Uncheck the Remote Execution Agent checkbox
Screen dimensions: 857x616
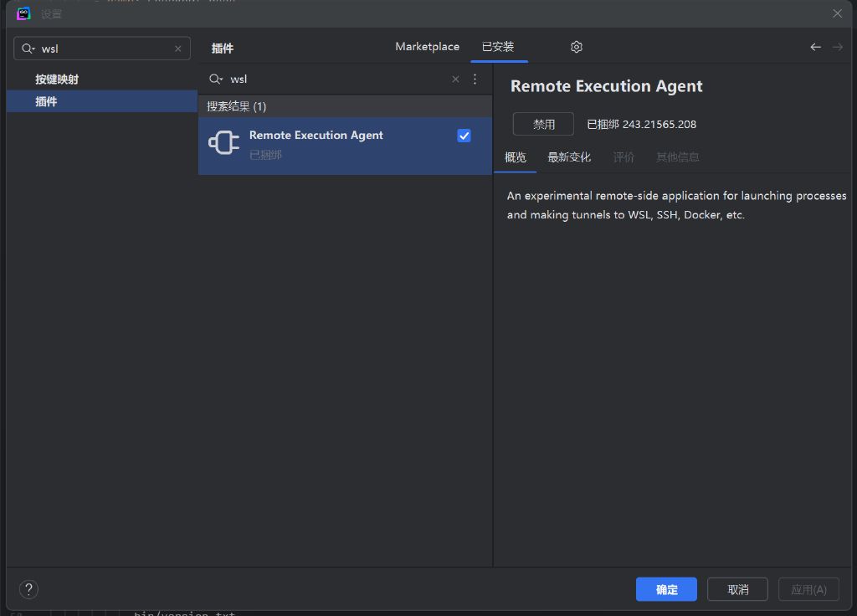click(x=464, y=136)
